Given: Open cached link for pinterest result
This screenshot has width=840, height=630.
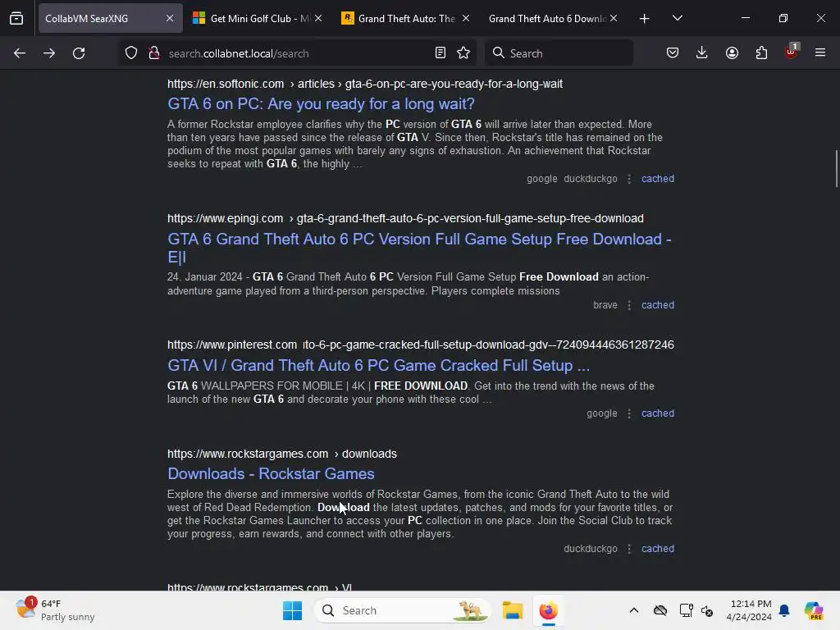Looking at the screenshot, I should click(x=658, y=413).
